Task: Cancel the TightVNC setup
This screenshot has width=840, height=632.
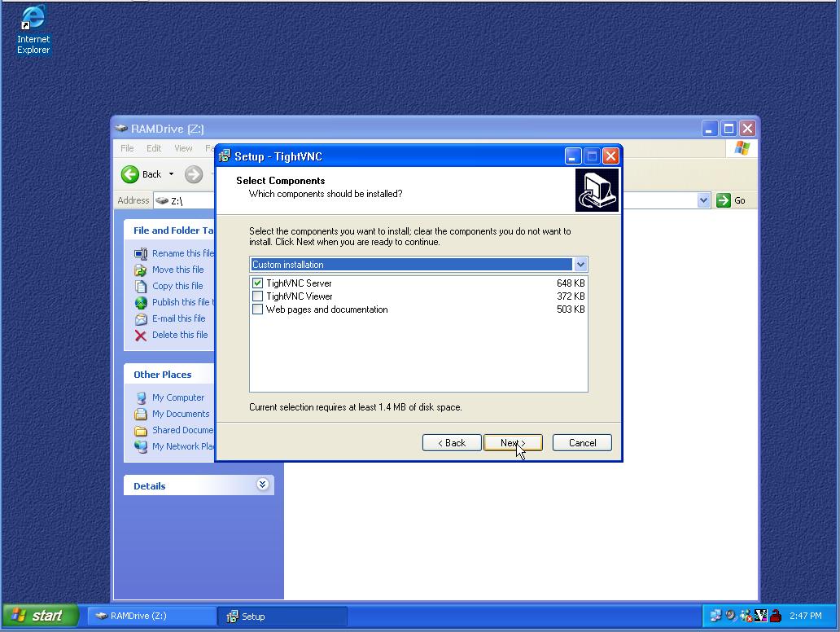Action: (582, 443)
